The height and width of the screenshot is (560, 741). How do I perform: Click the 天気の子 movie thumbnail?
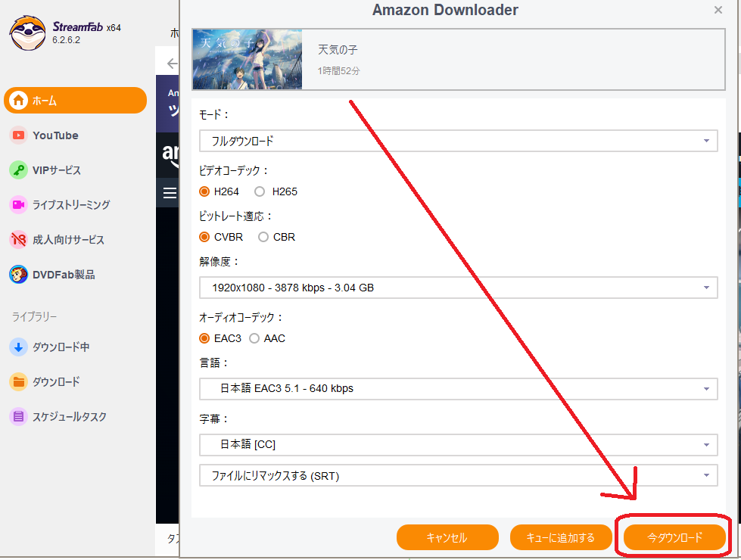[247, 58]
